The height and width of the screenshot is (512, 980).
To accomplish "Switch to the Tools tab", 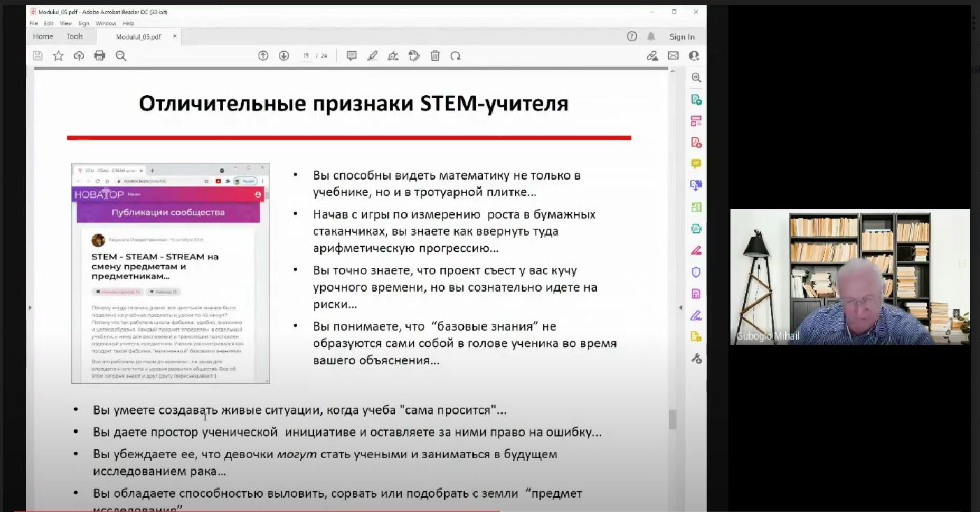I will pos(75,36).
